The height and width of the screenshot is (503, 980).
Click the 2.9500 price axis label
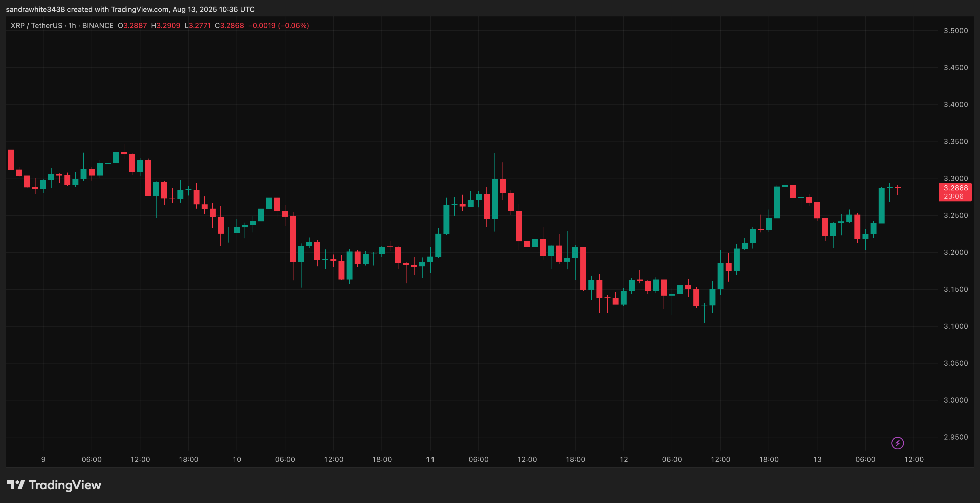coord(956,437)
